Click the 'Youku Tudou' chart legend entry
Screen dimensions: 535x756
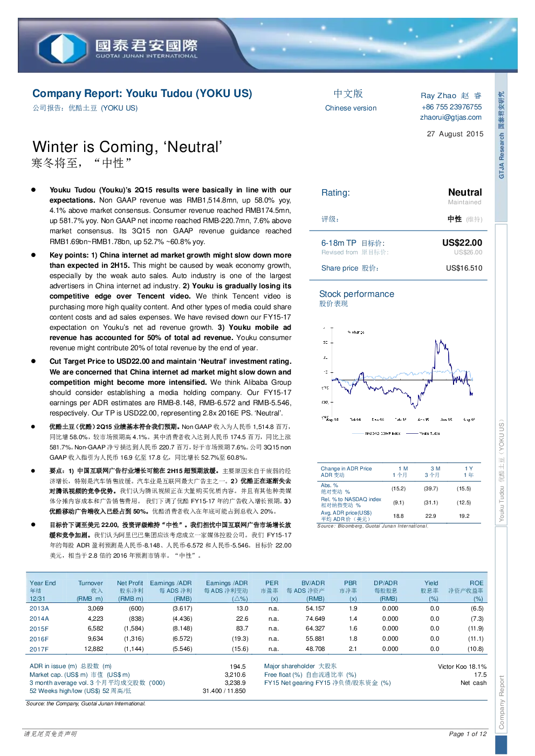[423, 433]
